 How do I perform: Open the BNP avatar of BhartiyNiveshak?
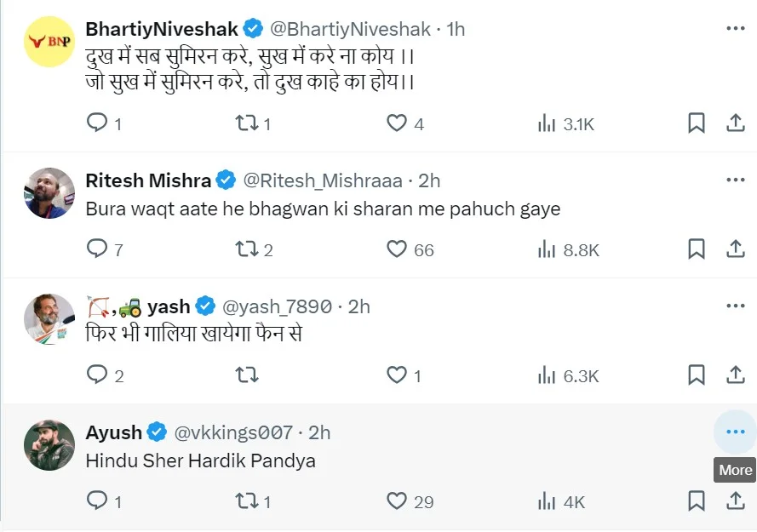49,41
